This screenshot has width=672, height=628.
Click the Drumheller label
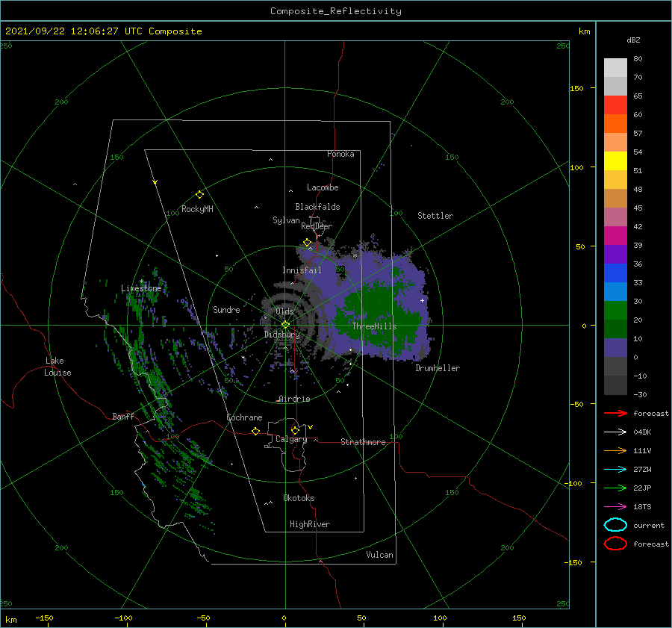438,368
